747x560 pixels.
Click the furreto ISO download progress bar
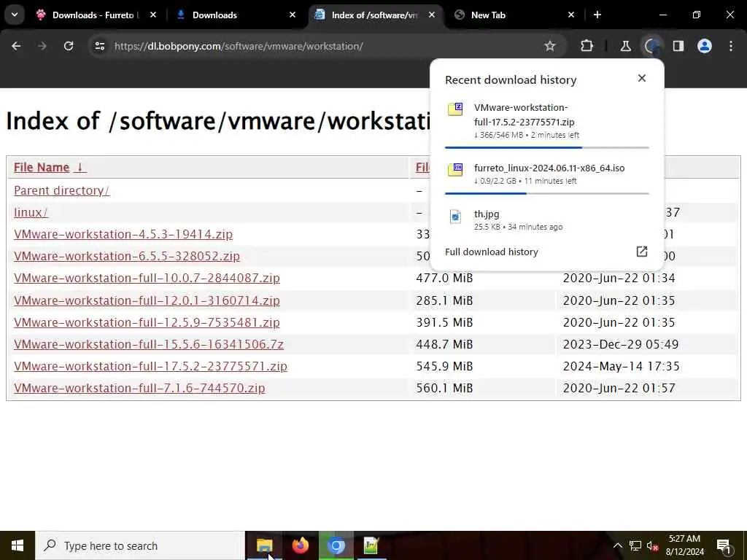(x=547, y=193)
